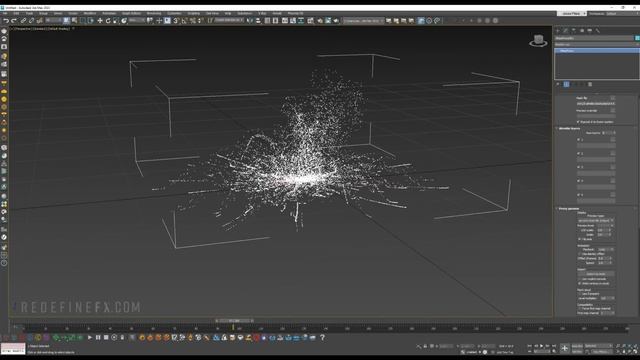This screenshot has width=640, height=360.
Task: Open the named selection sets dropdown
Action: click(229, 20)
